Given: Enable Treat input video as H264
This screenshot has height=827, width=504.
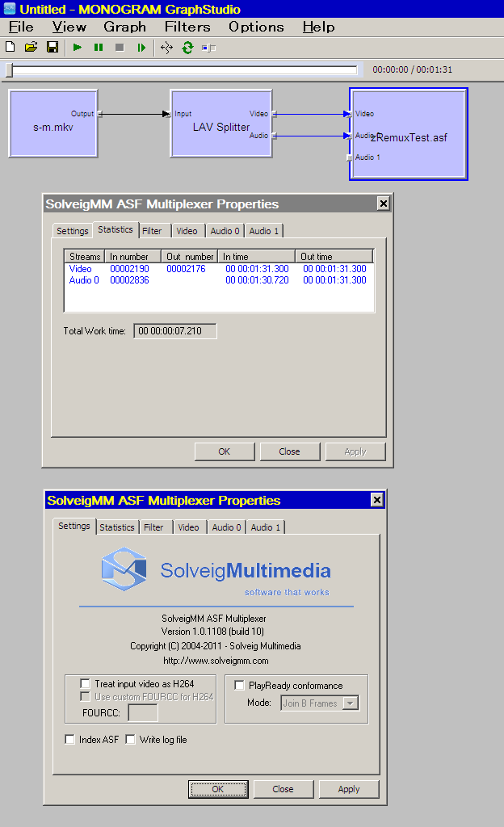Looking at the screenshot, I should click(84, 683).
